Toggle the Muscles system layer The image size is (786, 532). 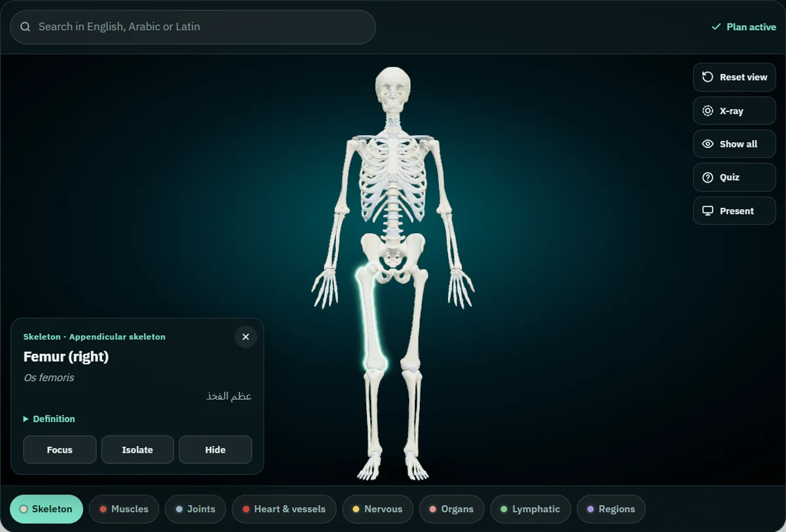click(124, 509)
